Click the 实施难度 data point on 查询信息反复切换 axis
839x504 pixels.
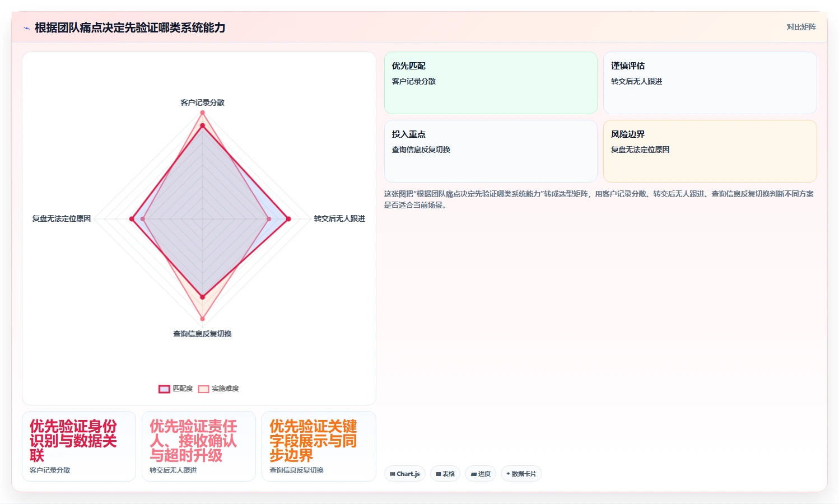click(203, 319)
